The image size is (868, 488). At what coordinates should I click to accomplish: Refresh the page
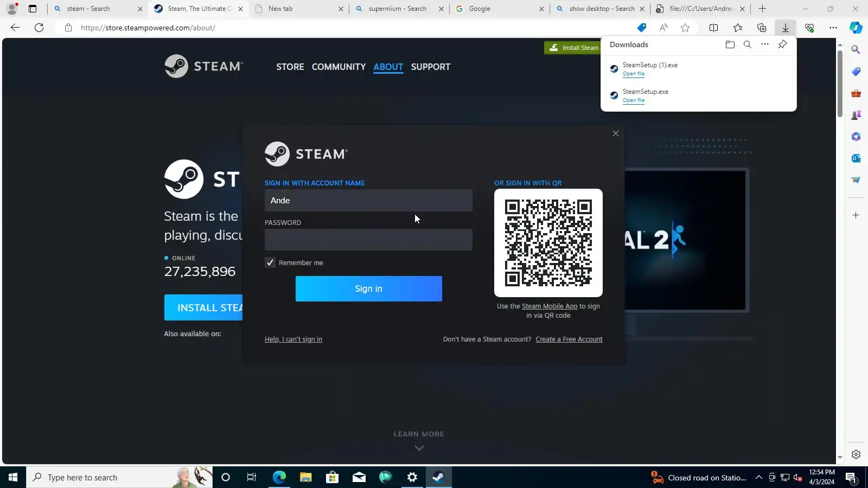(39, 28)
